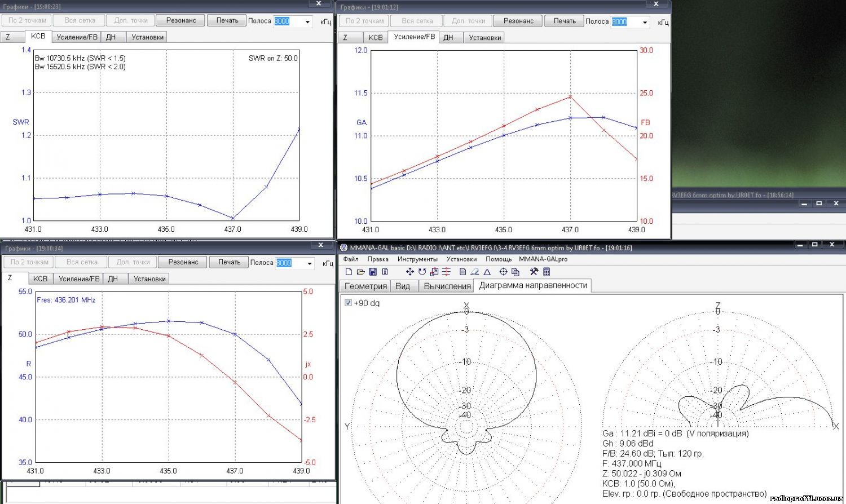Viewport: 846px width, 504px height.
Task: Click Вся сетка button in gain/FB window
Action: coord(417,21)
